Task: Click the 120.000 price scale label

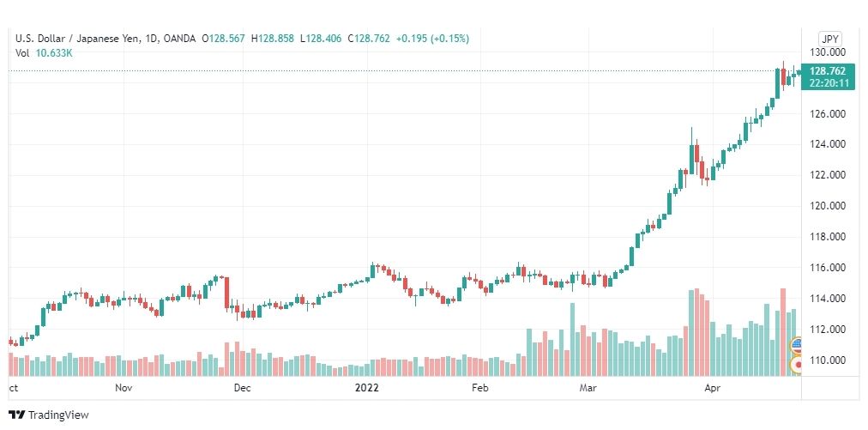Action: pyautogui.click(x=827, y=206)
